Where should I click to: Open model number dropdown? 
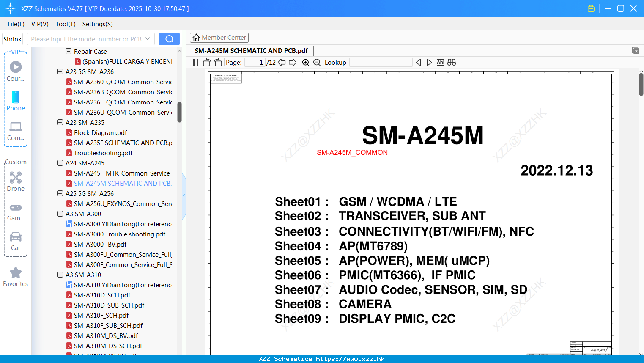click(x=148, y=39)
